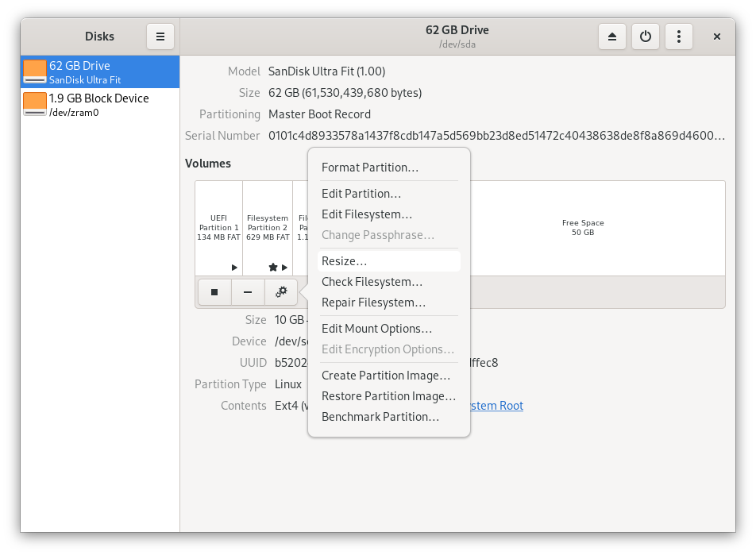Screen dimensions: 756x555
Task: Select the 50 GB Free Space region
Action: pyautogui.click(x=582, y=228)
